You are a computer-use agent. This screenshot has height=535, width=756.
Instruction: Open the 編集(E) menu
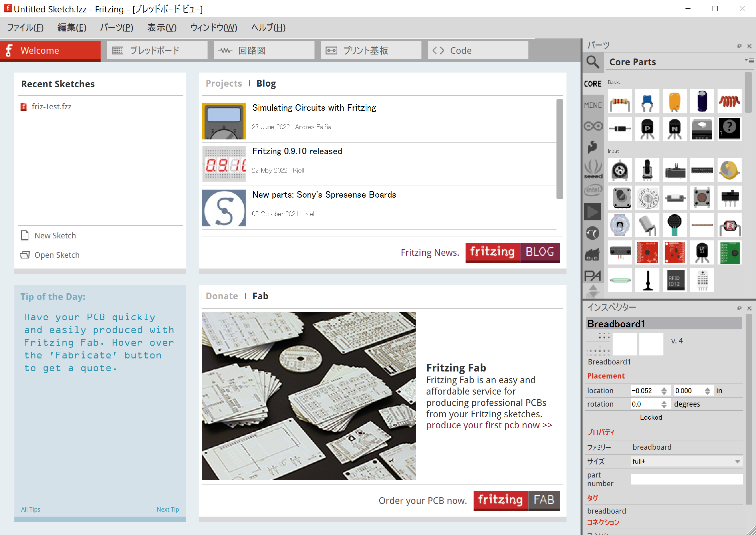click(x=72, y=28)
